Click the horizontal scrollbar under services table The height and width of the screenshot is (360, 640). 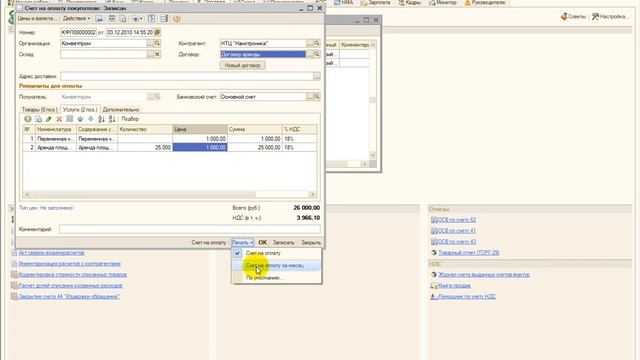169,195
